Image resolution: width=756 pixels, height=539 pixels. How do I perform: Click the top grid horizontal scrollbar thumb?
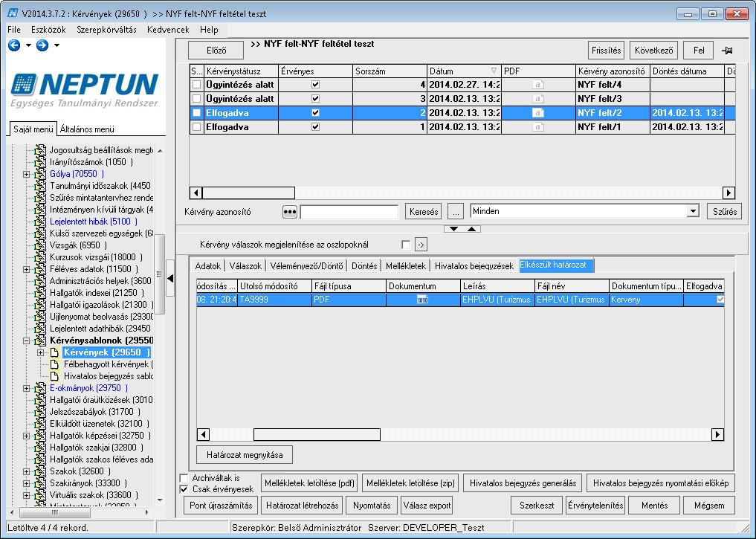[x=248, y=193]
